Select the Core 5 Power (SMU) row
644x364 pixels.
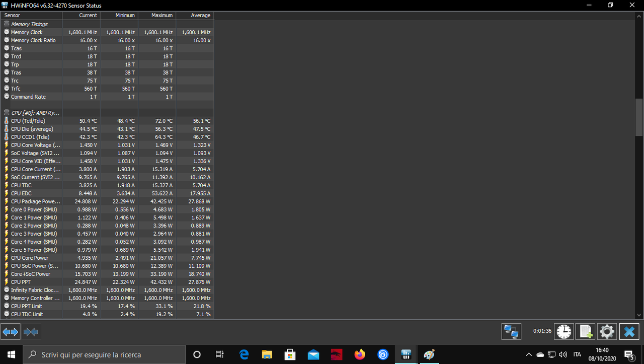coord(107,250)
